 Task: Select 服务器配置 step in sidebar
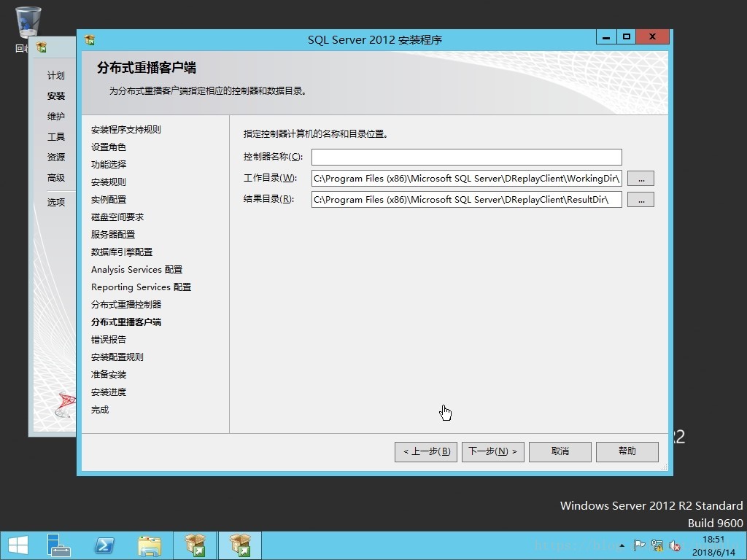(x=113, y=235)
